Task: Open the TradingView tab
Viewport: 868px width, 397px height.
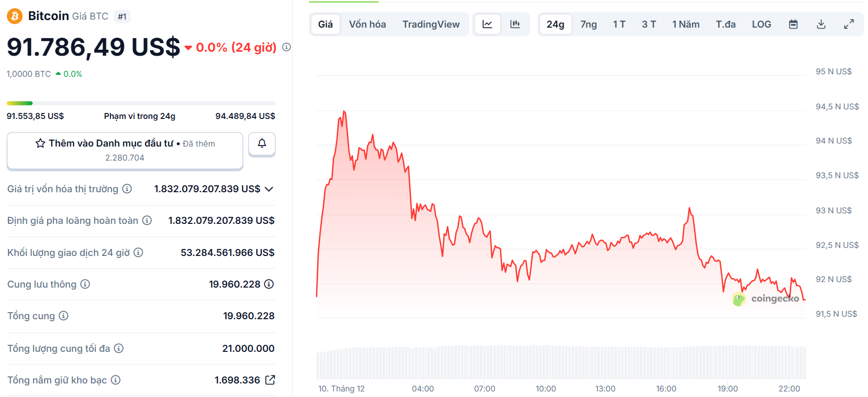Action: click(430, 24)
